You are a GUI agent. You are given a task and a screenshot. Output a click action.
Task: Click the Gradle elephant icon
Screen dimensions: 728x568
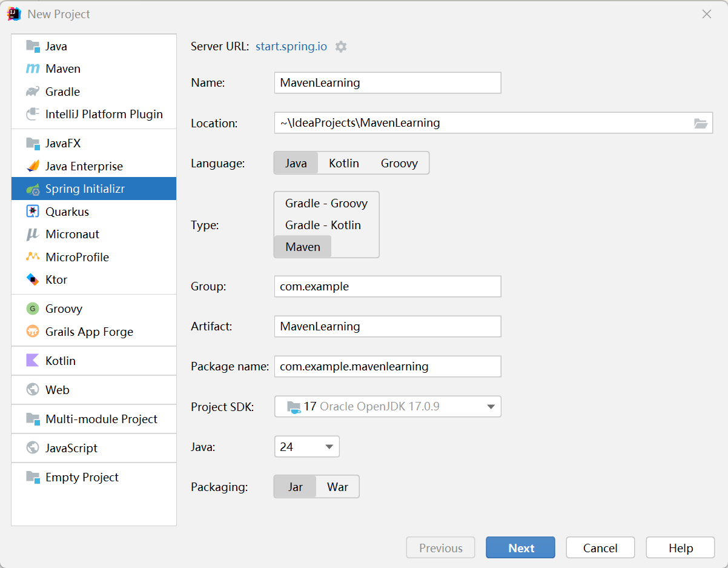(33, 92)
